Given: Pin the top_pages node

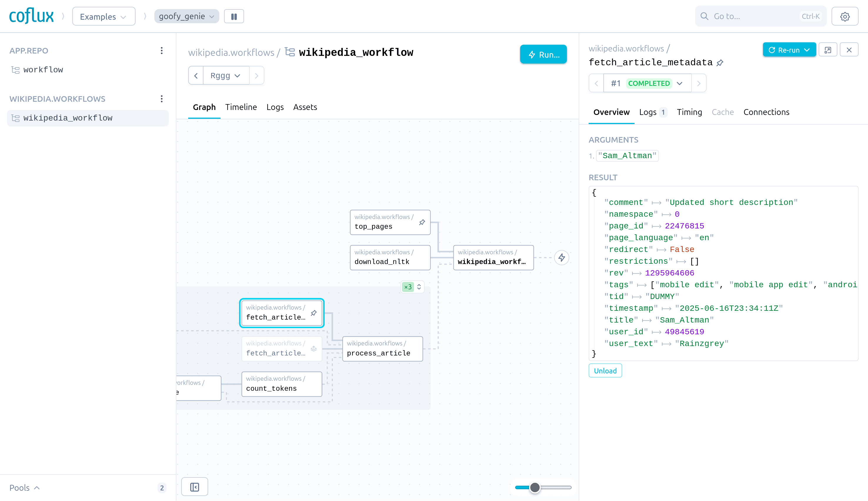Looking at the screenshot, I should pyautogui.click(x=422, y=222).
